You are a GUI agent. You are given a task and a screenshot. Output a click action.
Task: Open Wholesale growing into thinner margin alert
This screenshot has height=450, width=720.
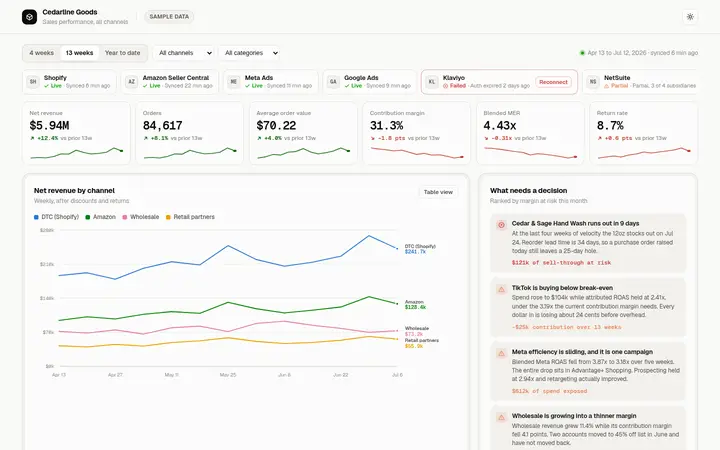pos(588,428)
